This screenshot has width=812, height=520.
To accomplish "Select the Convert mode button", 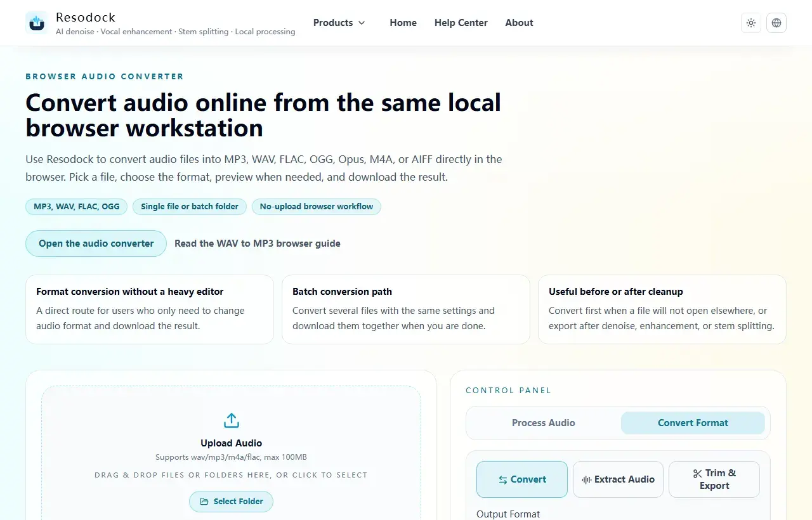I will [522, 479].
